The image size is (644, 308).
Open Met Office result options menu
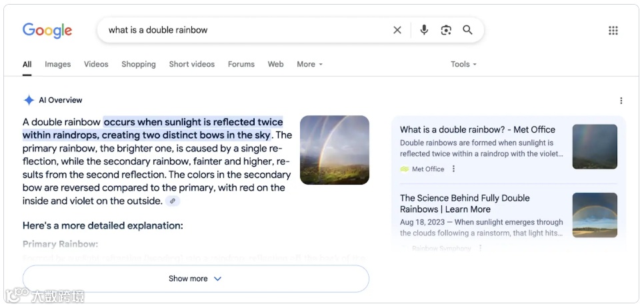click(x=454, y=169)
